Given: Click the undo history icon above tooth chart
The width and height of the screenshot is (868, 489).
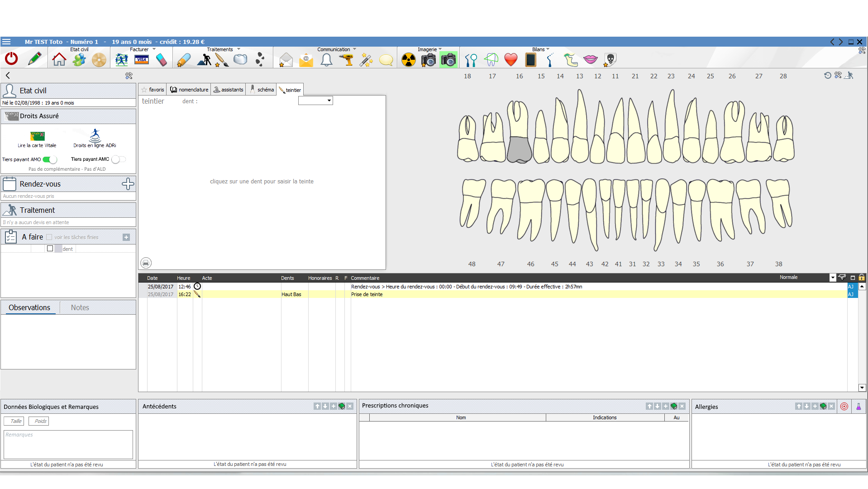Looking at the screenshot, I should [827, 76].
